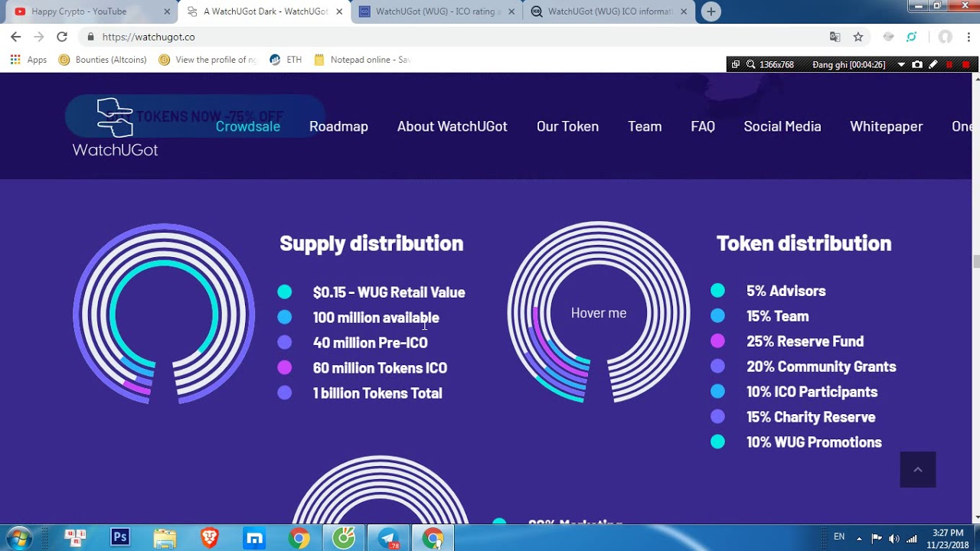Click the Hover me chart center

click(599, 313)
